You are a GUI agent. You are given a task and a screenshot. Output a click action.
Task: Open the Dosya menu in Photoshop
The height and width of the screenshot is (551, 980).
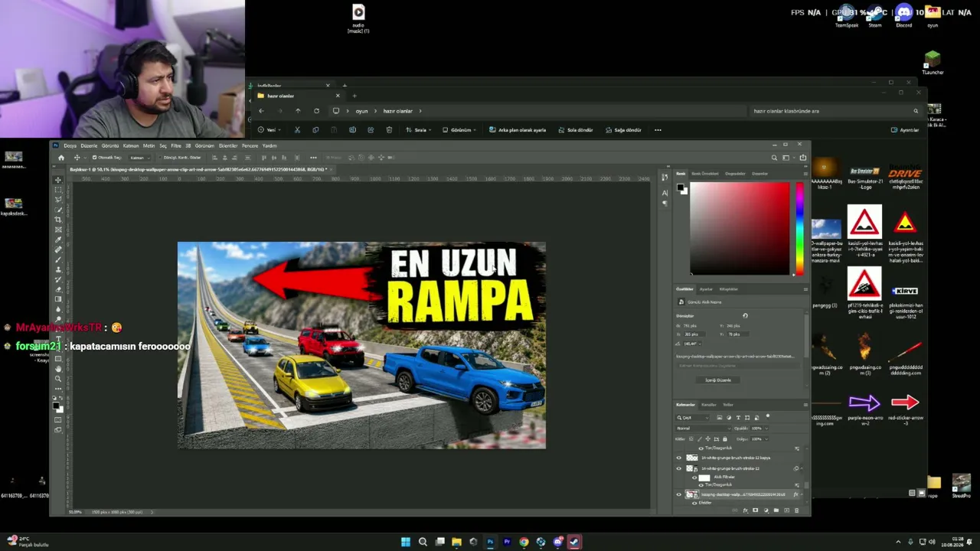70,145
